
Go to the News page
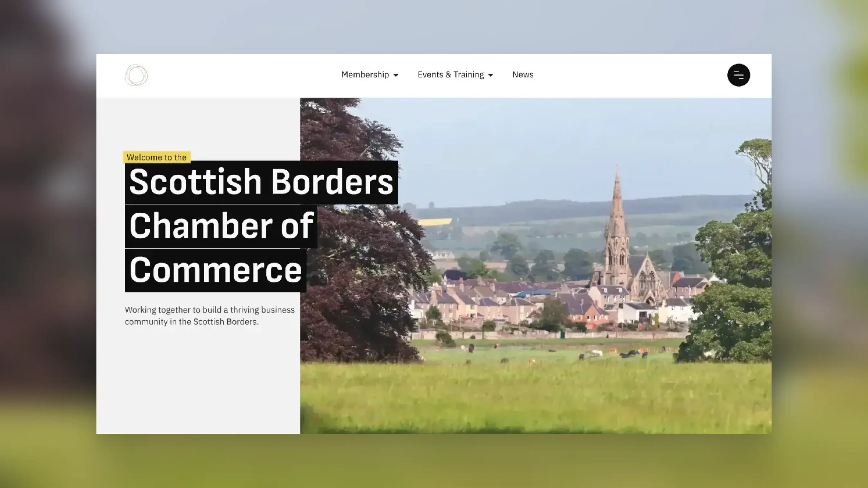tap(523, 75)
